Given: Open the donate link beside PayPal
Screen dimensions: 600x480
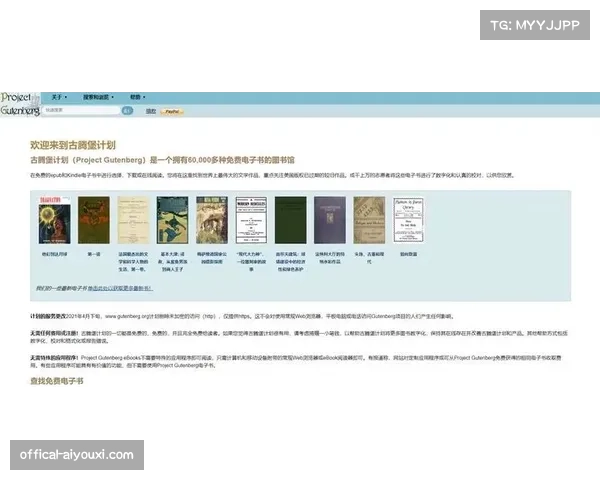Looking at the screenshot, I should coord(151,111).
